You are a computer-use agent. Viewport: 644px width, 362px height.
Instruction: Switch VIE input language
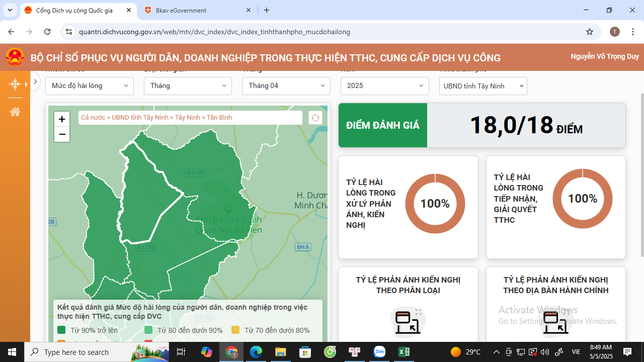[576, 352]
